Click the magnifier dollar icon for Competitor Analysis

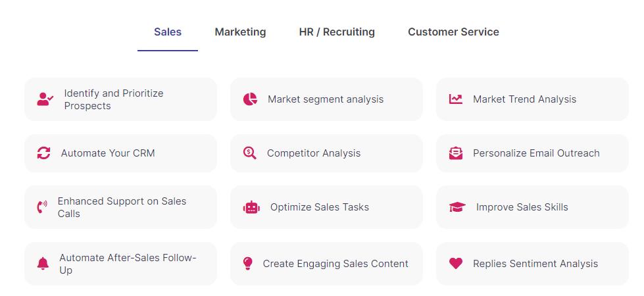[249, 153]
